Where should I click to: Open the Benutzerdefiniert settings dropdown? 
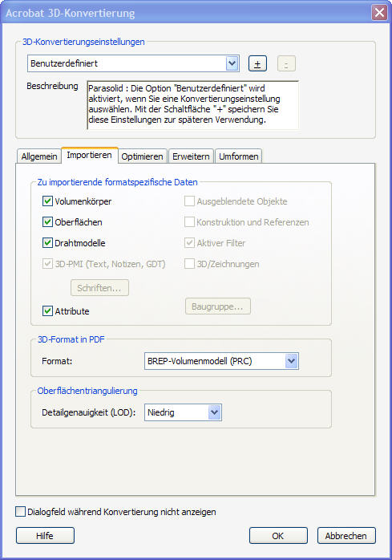coord(133,63)
